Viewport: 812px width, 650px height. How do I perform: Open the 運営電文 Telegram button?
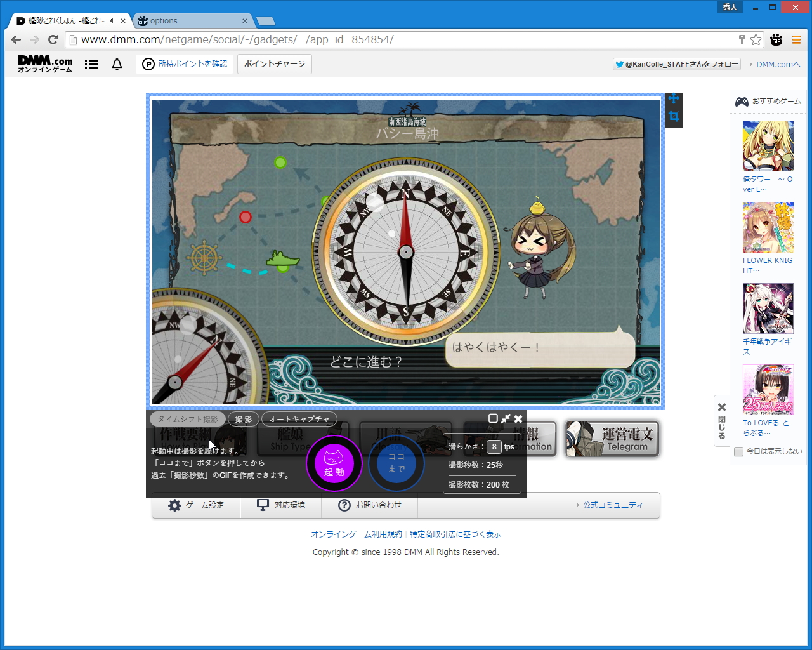click(612, 439)
